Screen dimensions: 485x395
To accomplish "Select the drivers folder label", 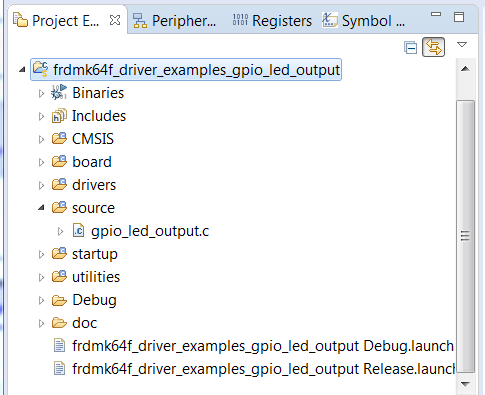I will pos(94,185).
